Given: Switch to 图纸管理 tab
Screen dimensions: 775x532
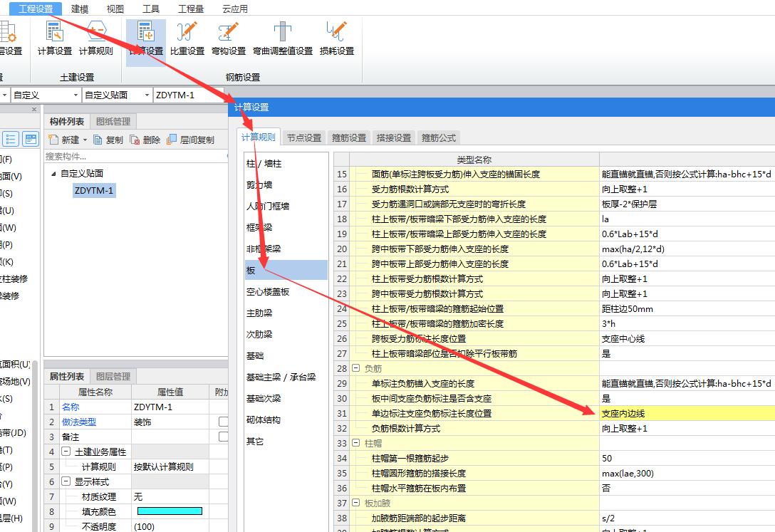Looking at the screenshot, I should (113, 122).
